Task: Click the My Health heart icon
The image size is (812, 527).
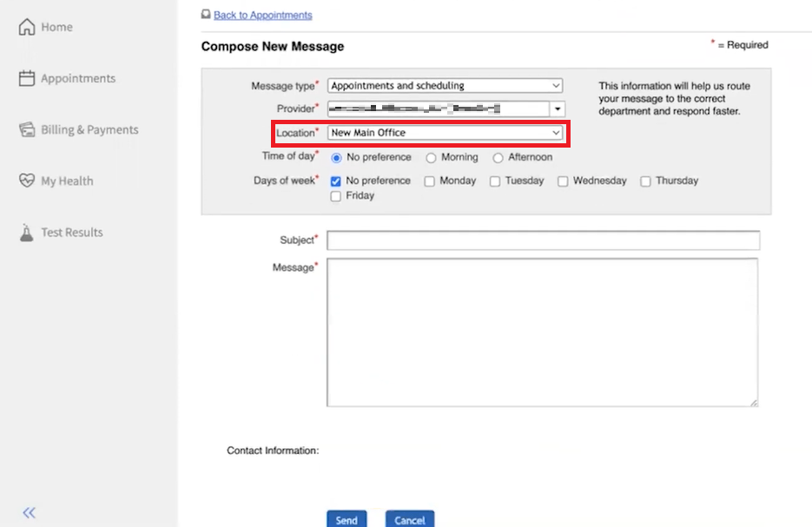Action: tap(26, 181)
